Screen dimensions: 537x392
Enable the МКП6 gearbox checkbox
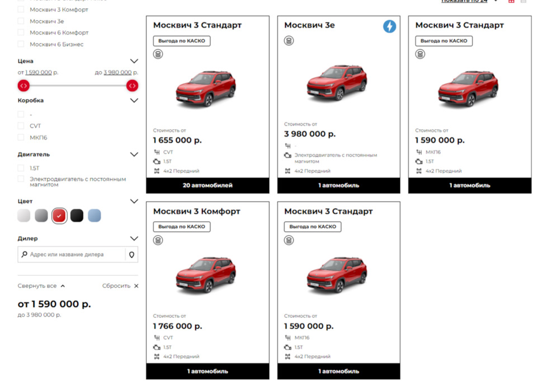(x=21, y=138)
